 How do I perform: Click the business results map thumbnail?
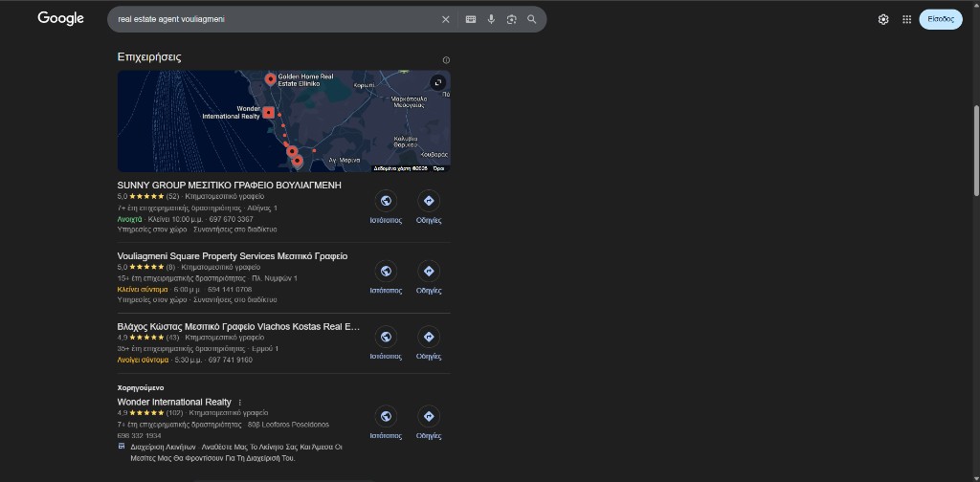pyautogui.click(x=283, y=121)
